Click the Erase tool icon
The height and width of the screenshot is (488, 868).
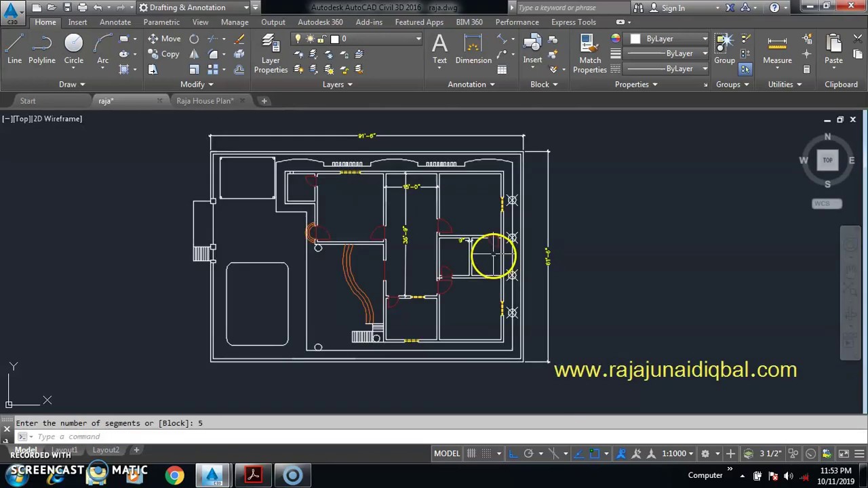tap(239, 39)
